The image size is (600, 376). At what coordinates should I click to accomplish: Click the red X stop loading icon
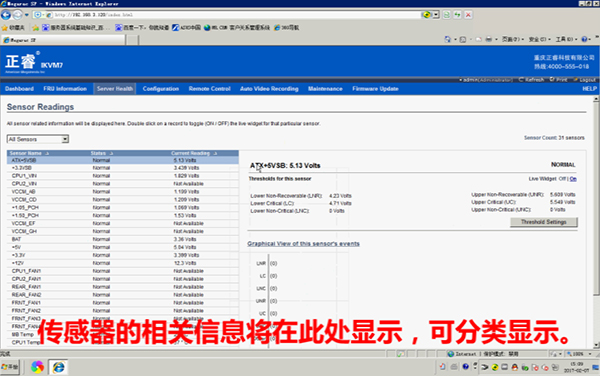[468, 15]
